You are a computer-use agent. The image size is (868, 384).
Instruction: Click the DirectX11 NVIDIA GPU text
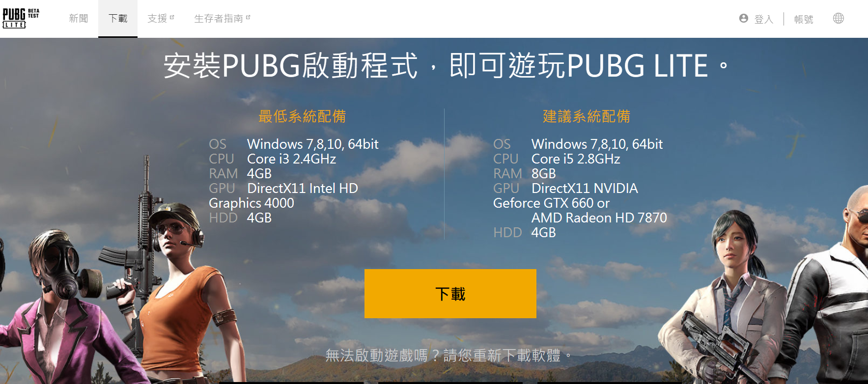585,189
